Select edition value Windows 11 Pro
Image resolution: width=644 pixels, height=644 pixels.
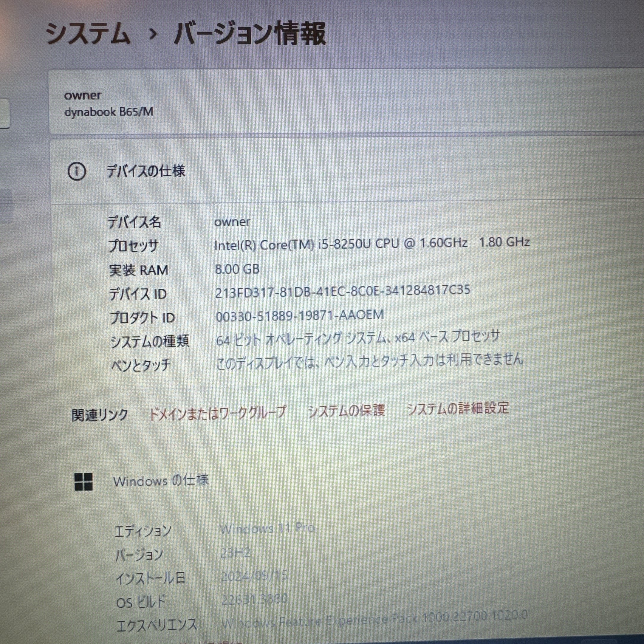click(x=267, y=528)
